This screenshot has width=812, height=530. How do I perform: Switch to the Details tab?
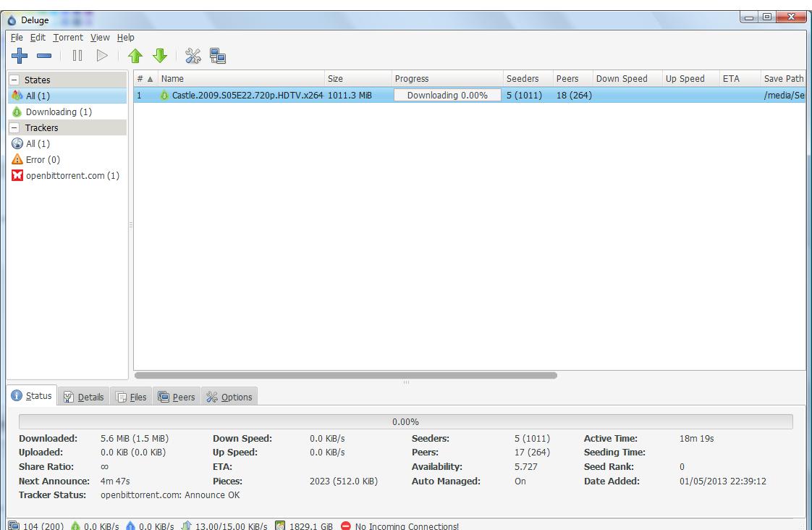point(84,397)
